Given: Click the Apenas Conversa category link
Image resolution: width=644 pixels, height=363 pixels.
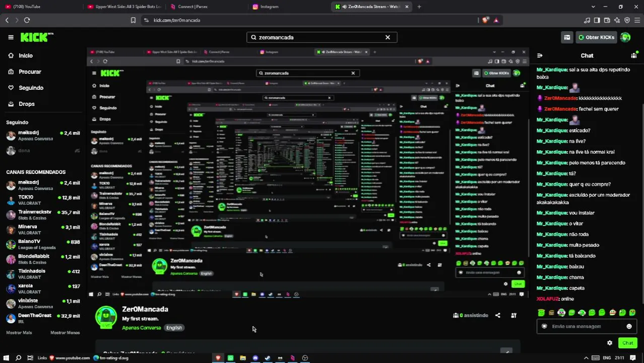Looking at the screenshot, I should [x=141, y=328].
